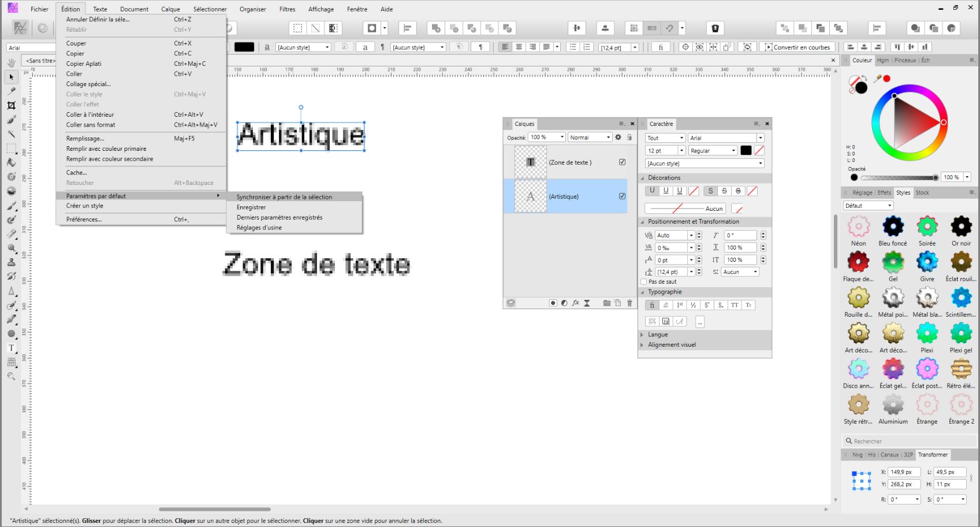The image size is (980, 527).
Task: Add adjustment layer in Calques panel
Action: tap(564, 303)
